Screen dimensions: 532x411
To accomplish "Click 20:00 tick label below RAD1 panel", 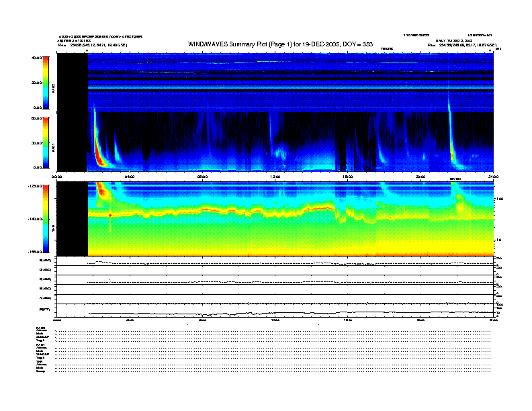I will [x=420, y=177].
